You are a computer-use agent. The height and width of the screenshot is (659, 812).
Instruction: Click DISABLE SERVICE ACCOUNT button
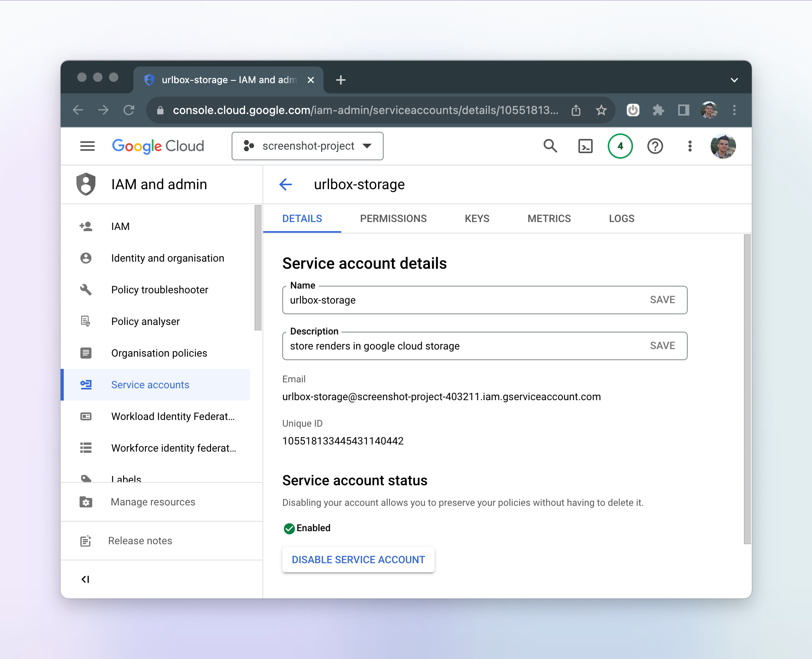click(x=358, y=560)
